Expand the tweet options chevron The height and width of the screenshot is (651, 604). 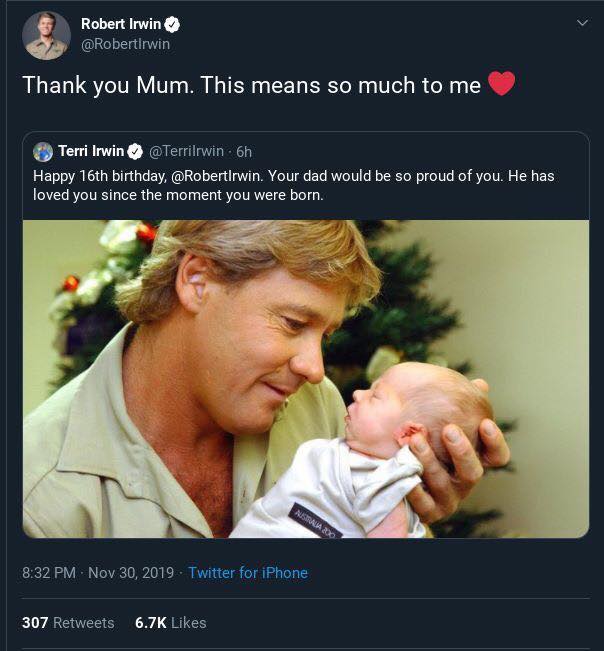(582, 23)
